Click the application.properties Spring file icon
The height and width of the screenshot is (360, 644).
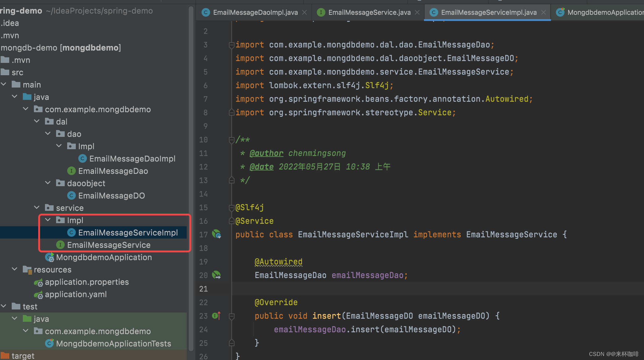[38, 282]
